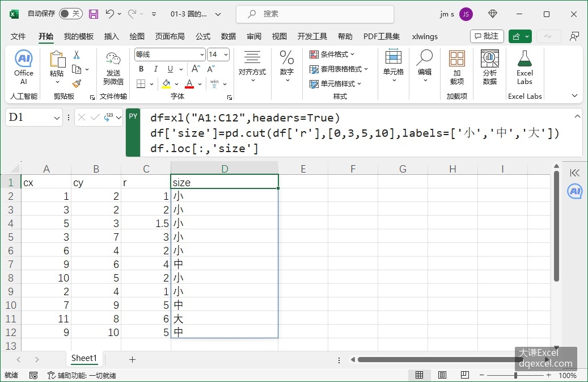This screenshot has height=382, width=588.
Task: Toggle italic formatting
Action: [x=155, y=69]
